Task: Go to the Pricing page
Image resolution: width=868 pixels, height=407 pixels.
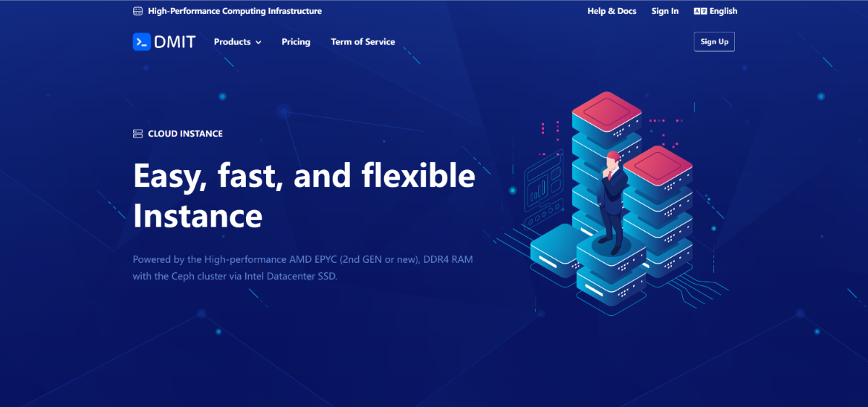Action: click(296, 42)
